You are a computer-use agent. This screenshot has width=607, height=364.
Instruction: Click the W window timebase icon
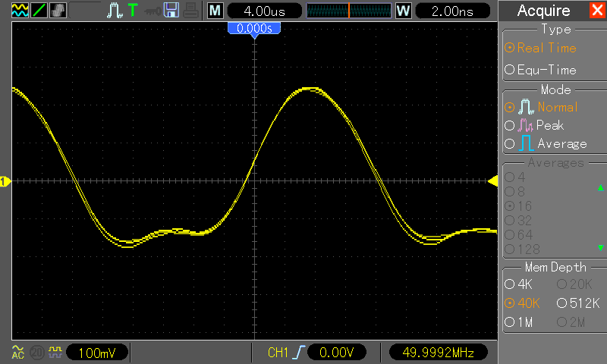404,11
